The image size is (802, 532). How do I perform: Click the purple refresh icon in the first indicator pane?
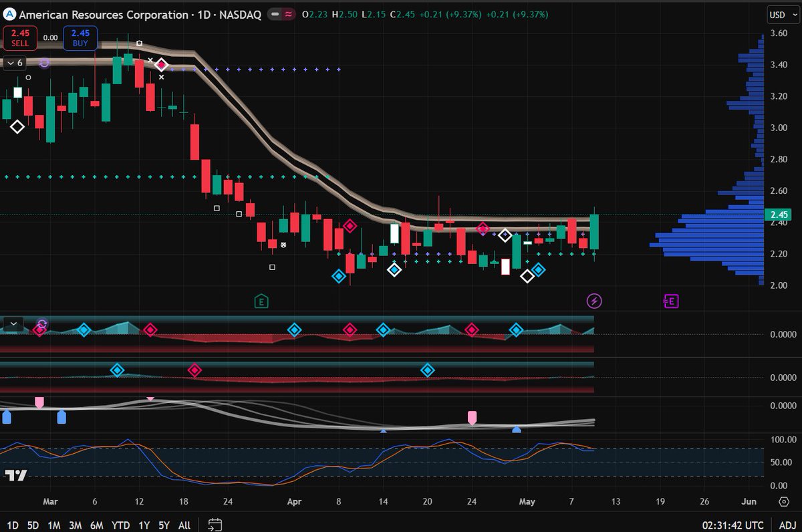click(42, 325)
